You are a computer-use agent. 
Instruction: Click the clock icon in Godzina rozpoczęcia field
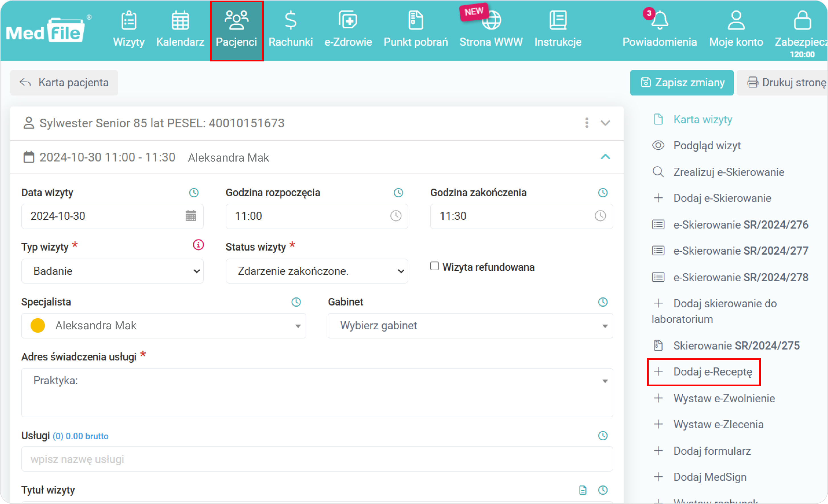tap(396, 216)
